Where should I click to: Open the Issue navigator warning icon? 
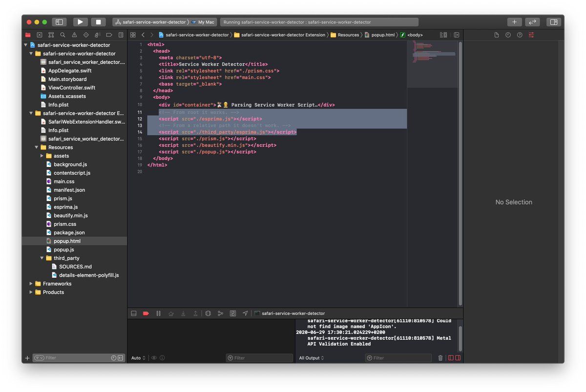point(74,35)
